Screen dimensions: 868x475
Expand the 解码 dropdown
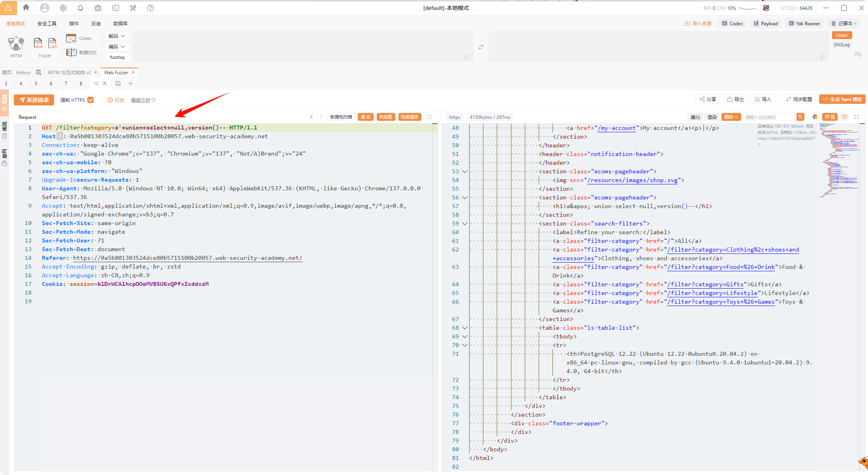[117, 36]
